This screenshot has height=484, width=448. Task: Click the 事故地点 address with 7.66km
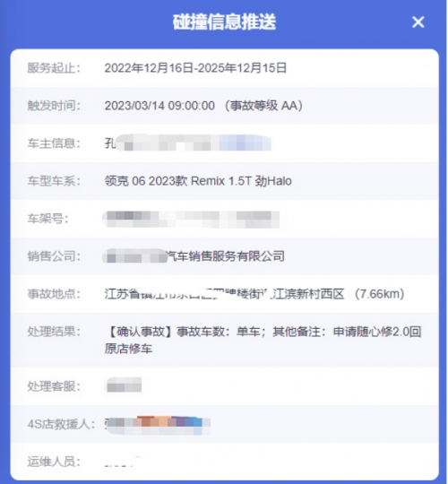[x=254, y=294]
